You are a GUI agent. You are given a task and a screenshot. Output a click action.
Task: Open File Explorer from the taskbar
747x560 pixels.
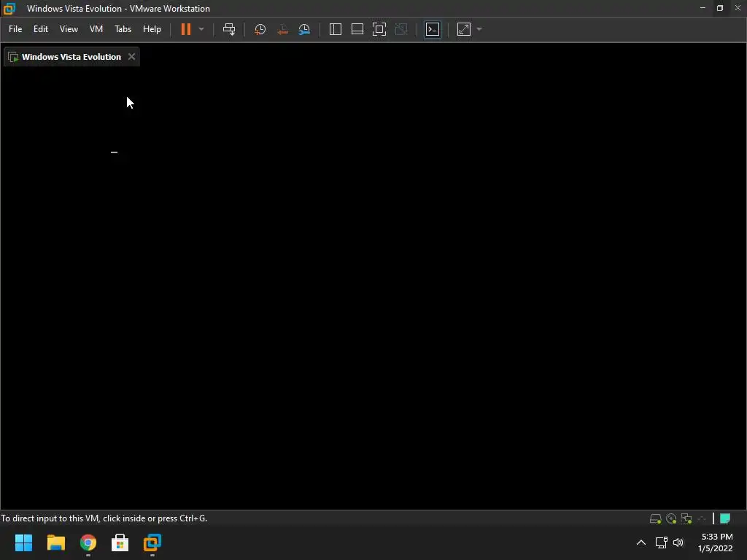[x=55, y=542]
